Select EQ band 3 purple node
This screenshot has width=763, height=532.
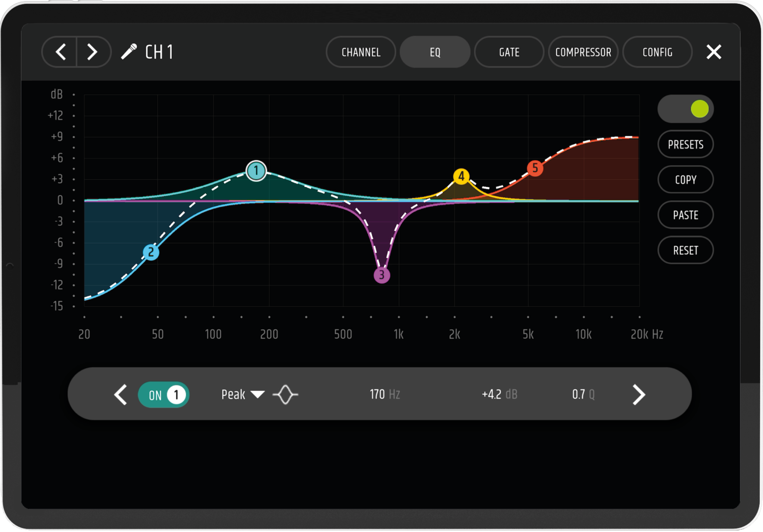point(381,275)
